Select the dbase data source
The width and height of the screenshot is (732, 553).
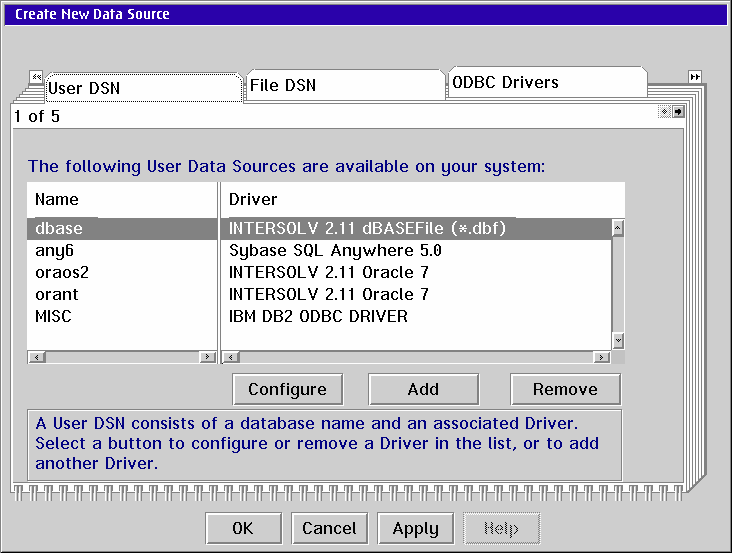122,228
